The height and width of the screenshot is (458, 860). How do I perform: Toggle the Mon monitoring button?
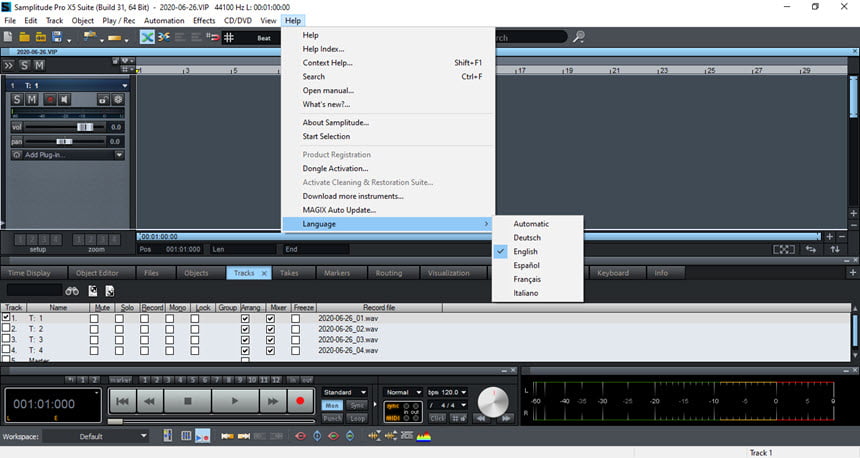(x=332, y=405)
